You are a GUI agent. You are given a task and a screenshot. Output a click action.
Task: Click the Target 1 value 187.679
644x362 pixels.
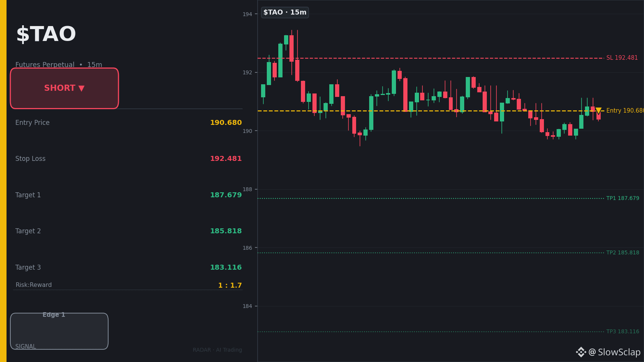(x=226, y=195)
